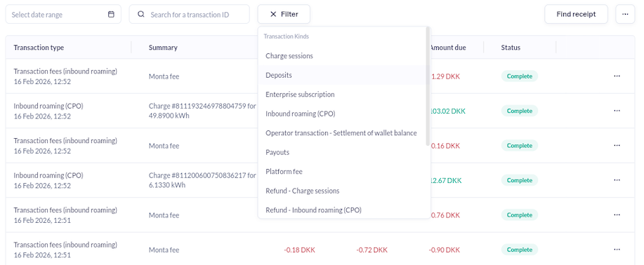Open row menu for -1.29 DKK transaction
Viewport: 644px width, 265px height.
(x=617, y=76)
